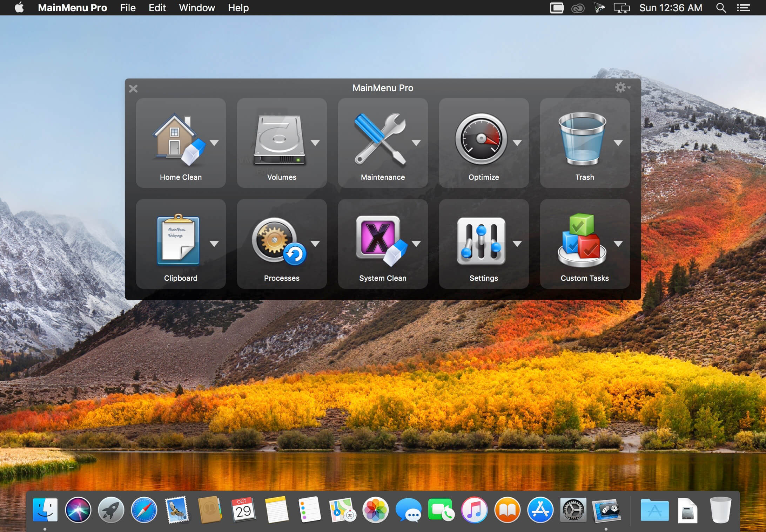Viewport: 766px width, 532px height.
Task: Open the System Clean icon
Action: 382,240
